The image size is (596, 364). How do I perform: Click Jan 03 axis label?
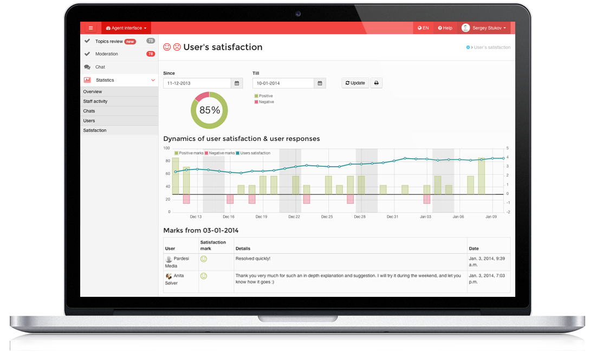pyautogui.click(x=425, y=217)
